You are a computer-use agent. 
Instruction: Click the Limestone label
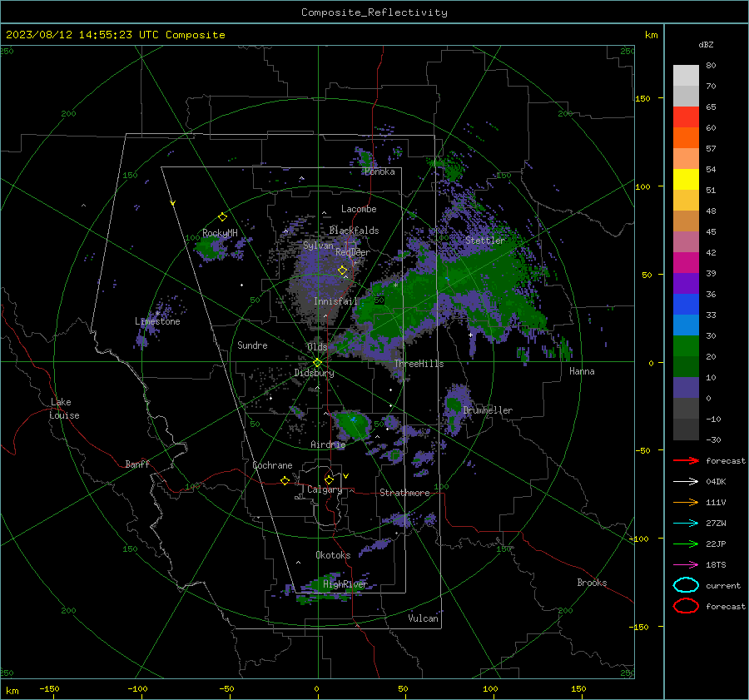tap(157, 321)
